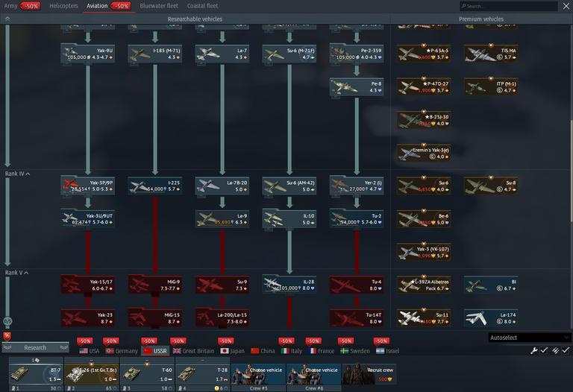Click the Research button
573x392 pixels.
click(x=36, y=348)
